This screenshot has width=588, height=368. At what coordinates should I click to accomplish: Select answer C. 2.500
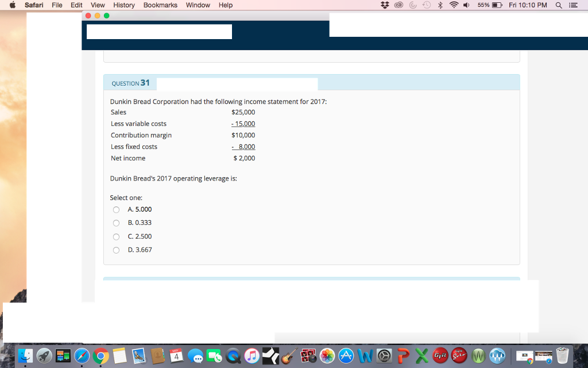pyautogui.click(x=115, y=236)
